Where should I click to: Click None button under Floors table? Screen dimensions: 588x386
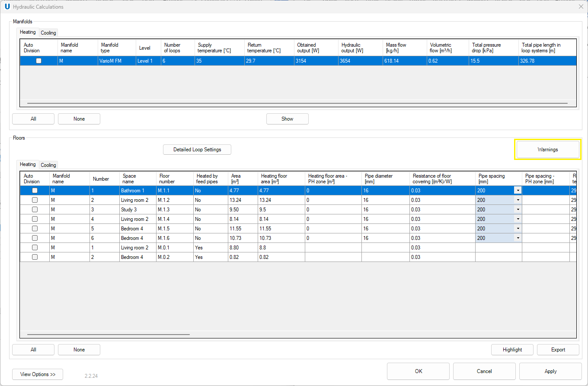point(79,350)
